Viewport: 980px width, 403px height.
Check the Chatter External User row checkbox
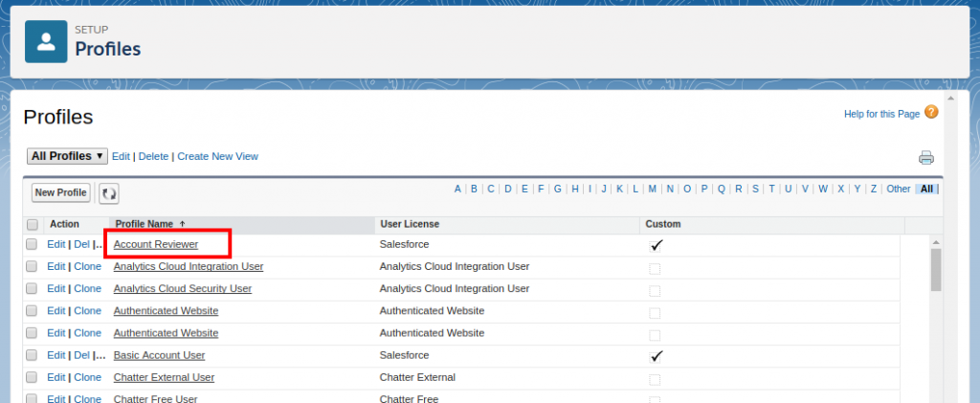33,378
